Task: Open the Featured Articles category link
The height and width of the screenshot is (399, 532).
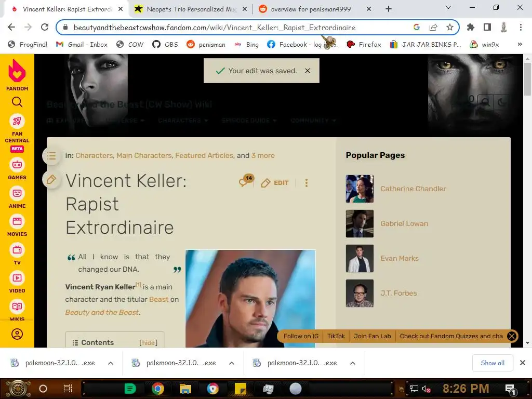Action: 204,155
